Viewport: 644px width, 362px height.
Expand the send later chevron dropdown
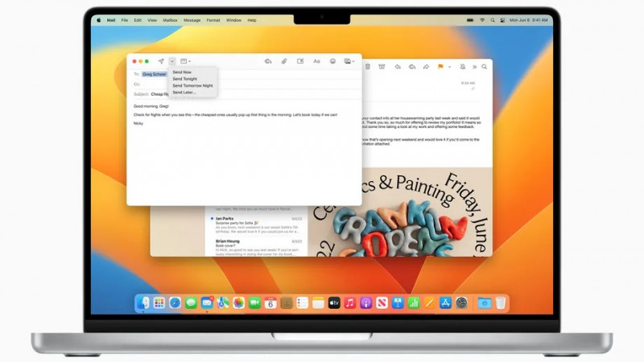pyautogui.click(x=172, y=61)
